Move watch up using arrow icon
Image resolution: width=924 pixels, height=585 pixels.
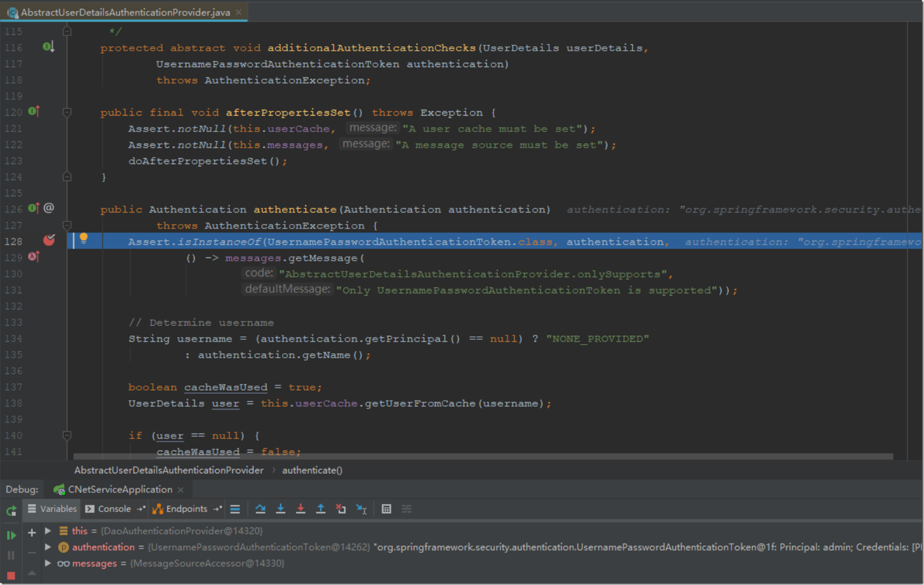32,573
